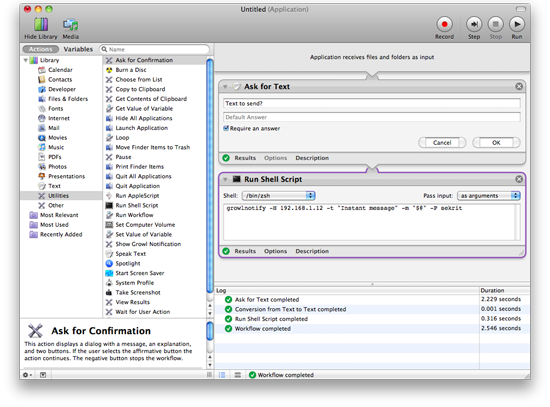Select Run Shell Script action in list
The image size is (550, 407).
click(137, 205)
